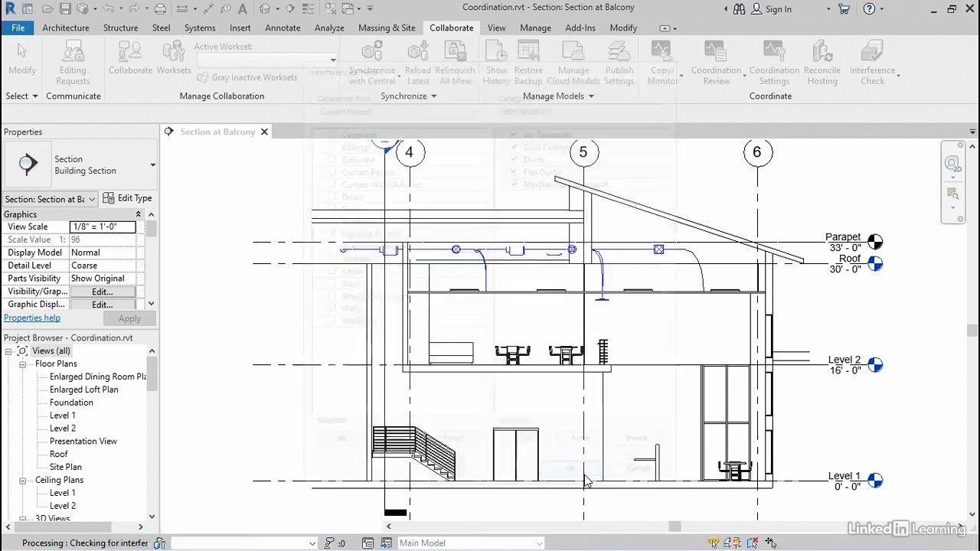980x551 pixels.
Task: Open the Worksets dialog
Action: pyautogui.click(x=174, y=59)
